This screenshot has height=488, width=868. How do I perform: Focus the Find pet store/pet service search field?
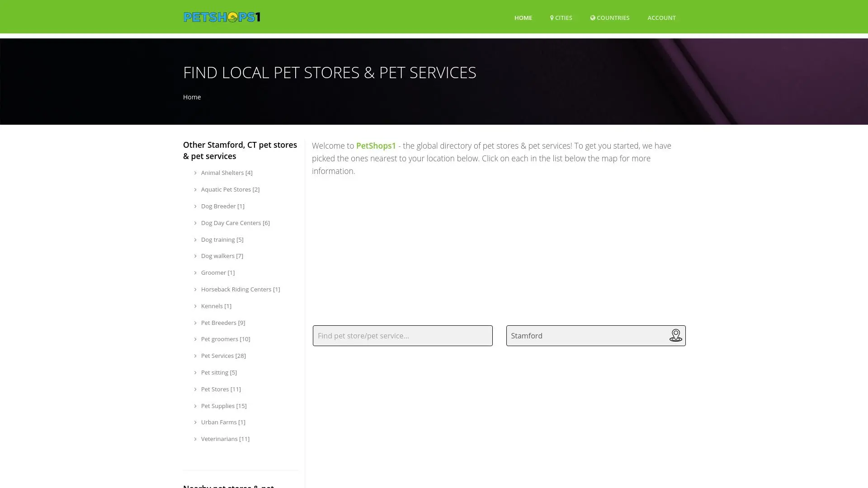pyautogui.click(x=402, y=336)
